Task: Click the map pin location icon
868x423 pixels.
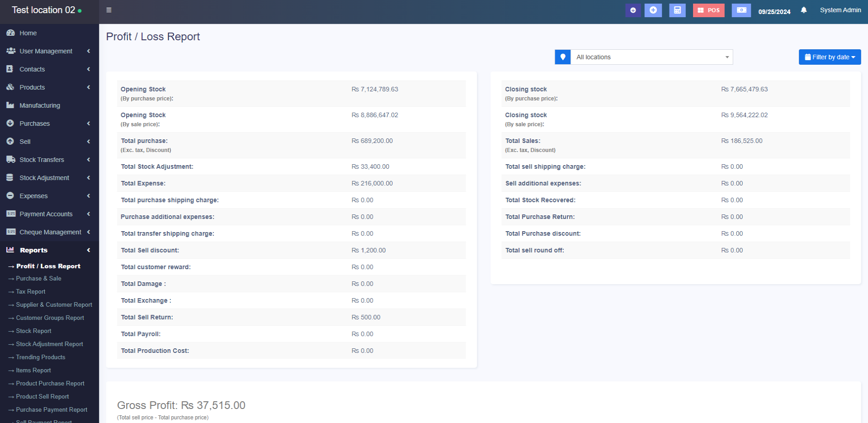Action: [563, 57]
